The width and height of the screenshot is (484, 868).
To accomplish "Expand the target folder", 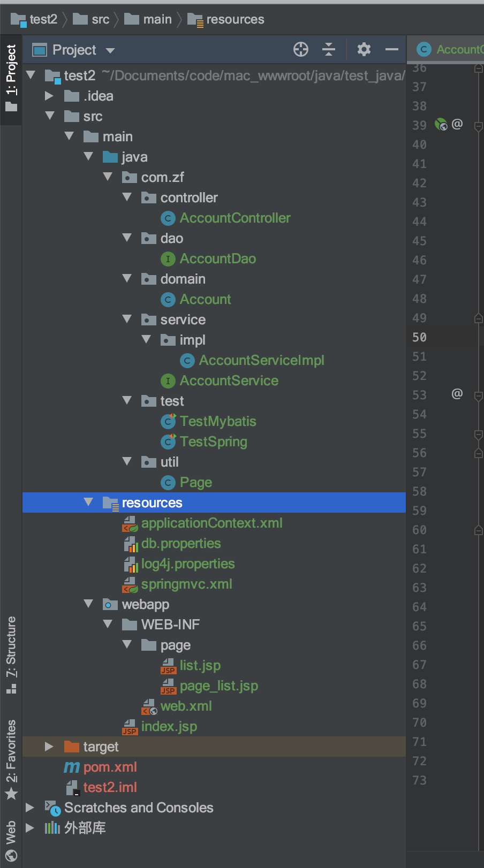I will 49,747.
